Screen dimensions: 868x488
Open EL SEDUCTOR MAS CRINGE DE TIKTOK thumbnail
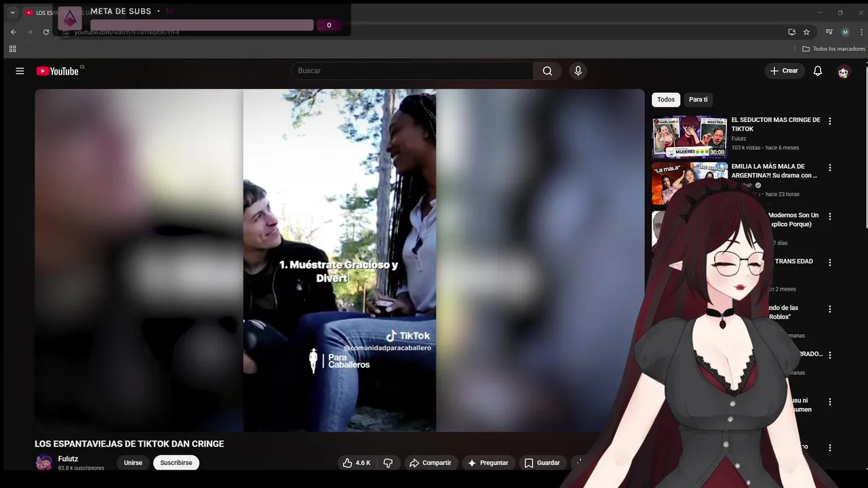[690, 137]
